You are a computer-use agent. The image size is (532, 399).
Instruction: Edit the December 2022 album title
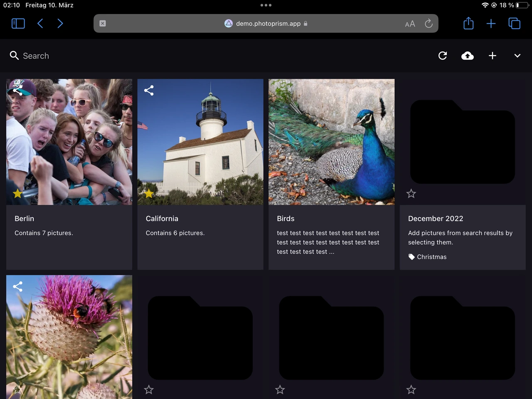[436, 219]
